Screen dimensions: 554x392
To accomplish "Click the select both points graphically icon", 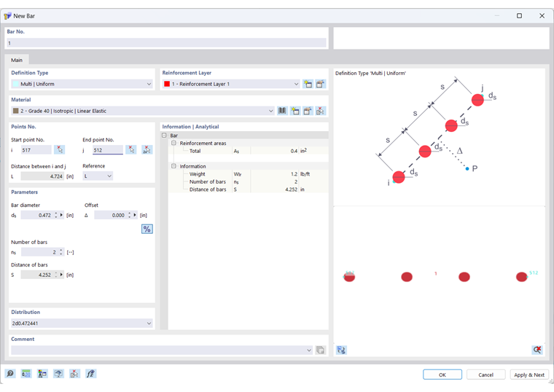I will [x=147, y=150].
